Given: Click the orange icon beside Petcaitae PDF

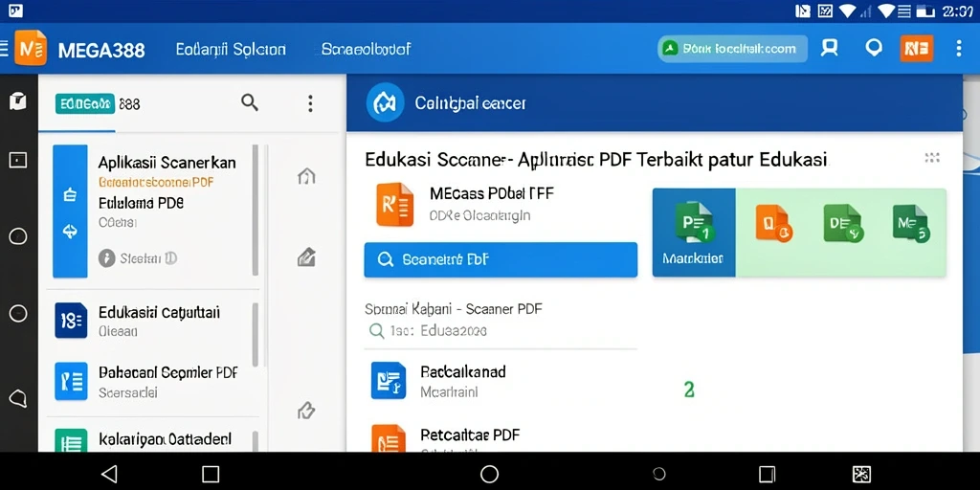Looking at the screenshot, I should [389, 438].
